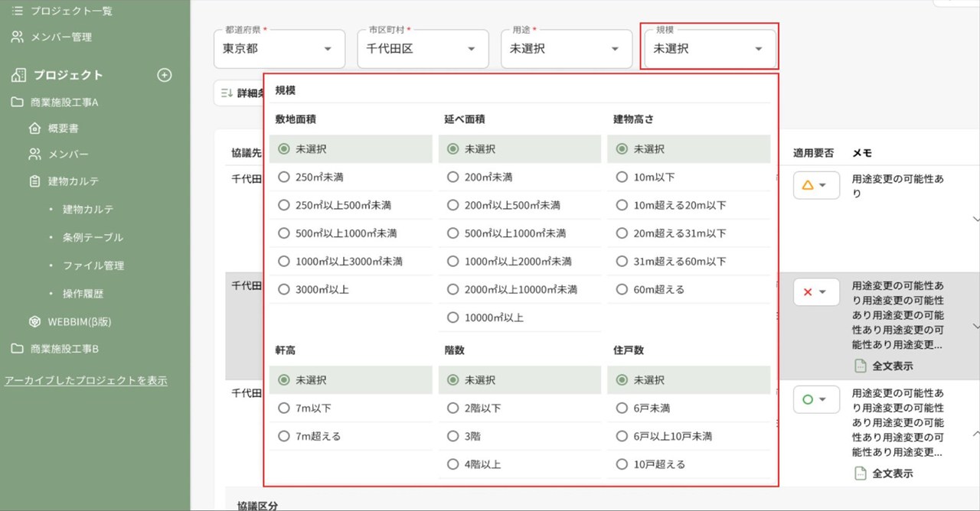The height and width of the screenshot is (511, 980).
Task: Open 条例テーブル in the sidebar
Action: (x=93, y=237)
